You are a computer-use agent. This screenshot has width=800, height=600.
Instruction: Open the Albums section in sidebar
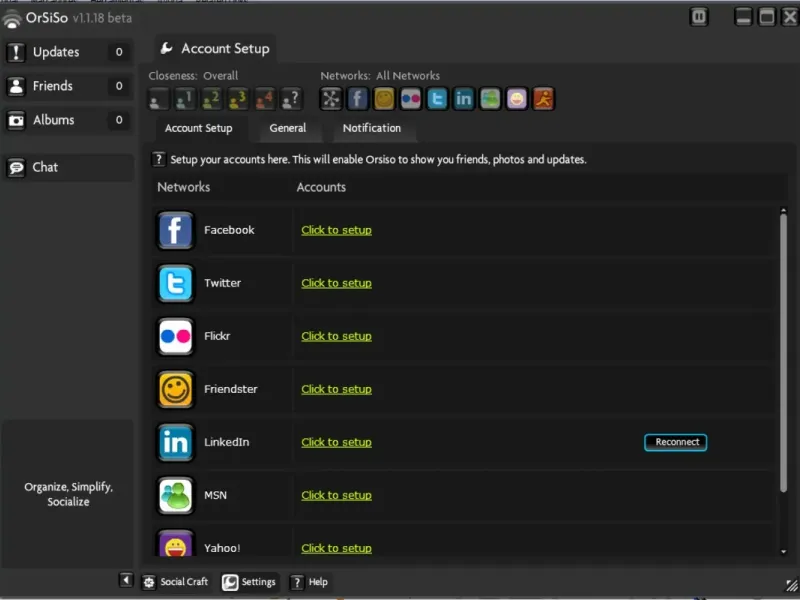(x=68, y=120)
